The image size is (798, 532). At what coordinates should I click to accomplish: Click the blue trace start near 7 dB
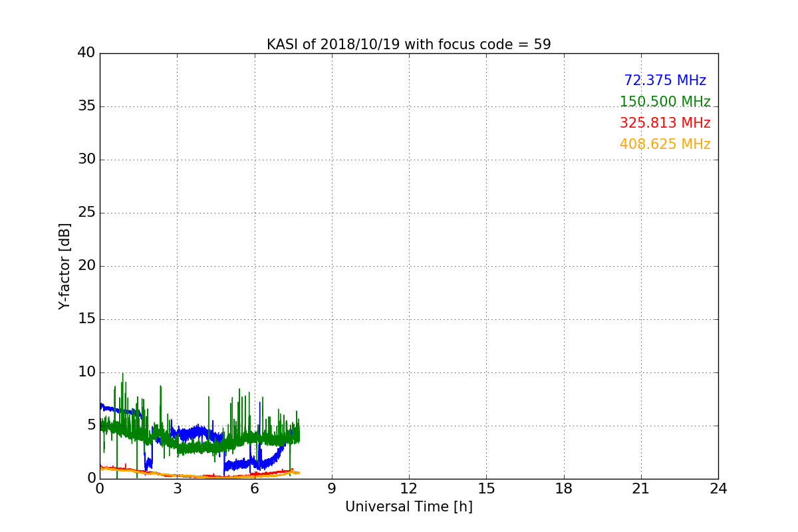click(101, 404)
